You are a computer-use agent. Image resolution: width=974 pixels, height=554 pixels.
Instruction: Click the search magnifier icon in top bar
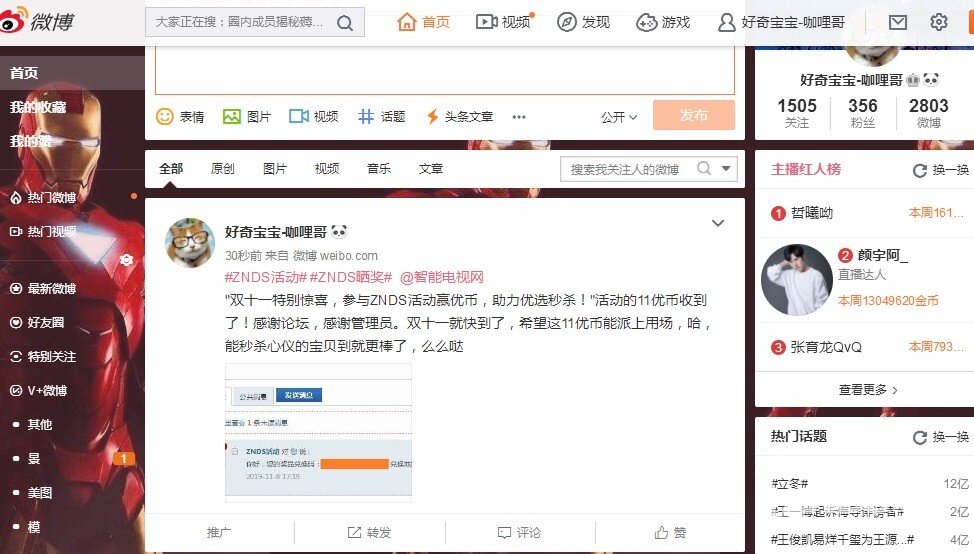tap(345, 23)
